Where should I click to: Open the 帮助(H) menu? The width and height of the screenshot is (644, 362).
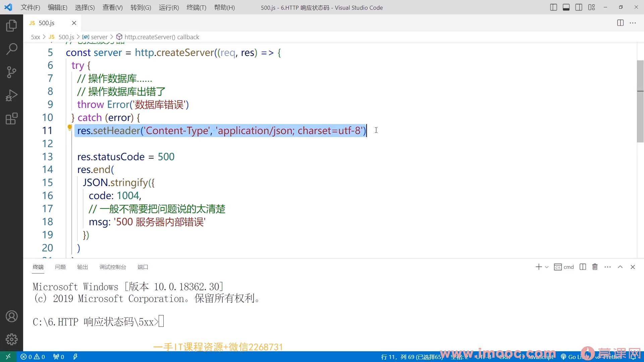click(x=224, y=7)
